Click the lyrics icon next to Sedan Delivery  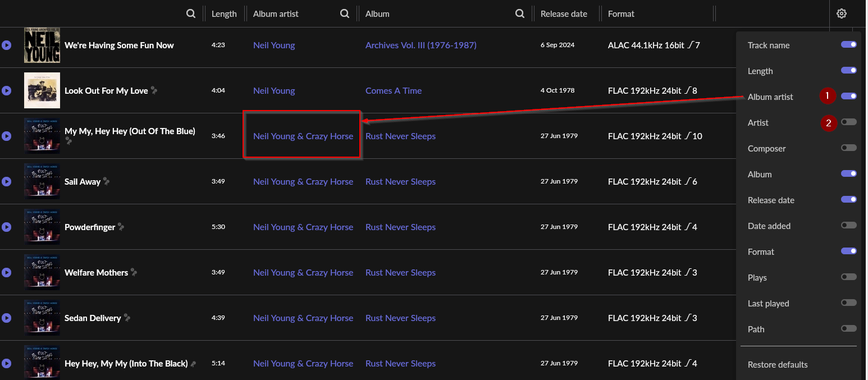[127, 318]
